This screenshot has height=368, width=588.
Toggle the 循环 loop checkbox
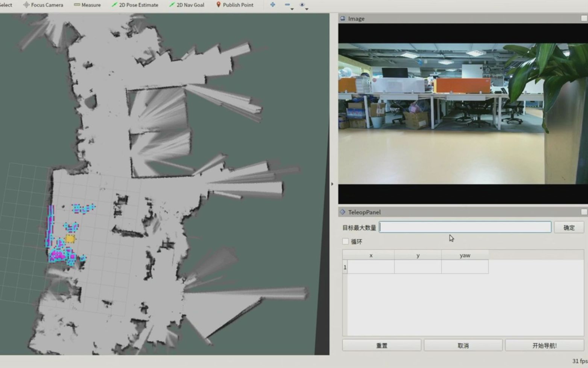345,241
